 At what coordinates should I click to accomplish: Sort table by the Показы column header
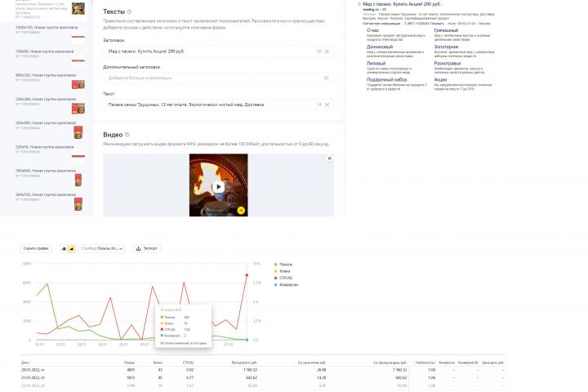(x=129, y=363)
